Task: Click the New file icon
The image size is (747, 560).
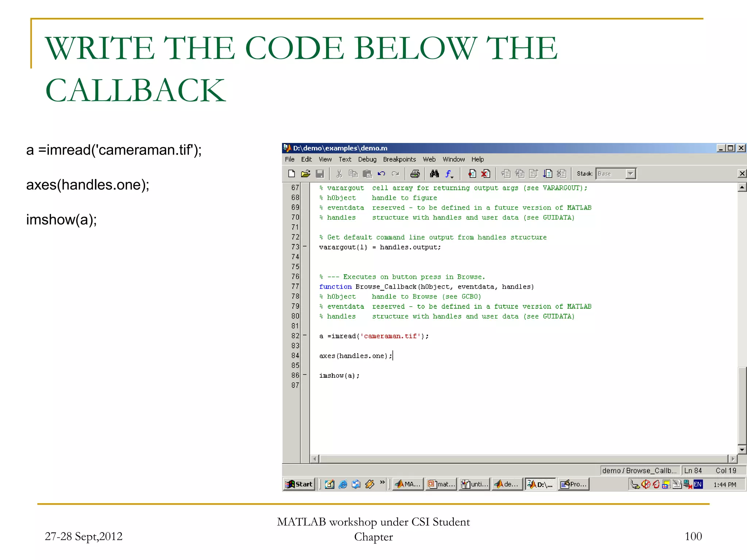Action: coord(291,174)
